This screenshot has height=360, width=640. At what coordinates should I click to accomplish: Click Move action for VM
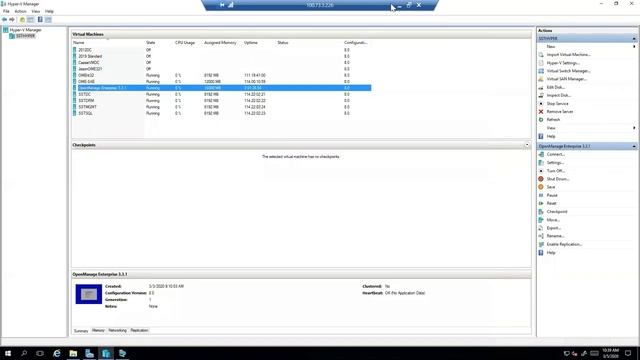(x=553, y=220)
